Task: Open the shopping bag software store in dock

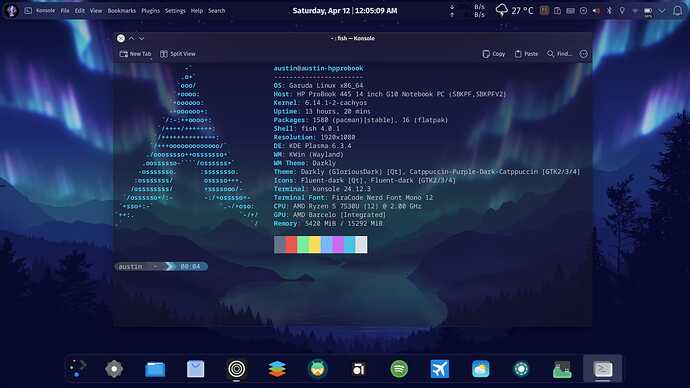Action: pyautogui.click(x=195, y=369)
